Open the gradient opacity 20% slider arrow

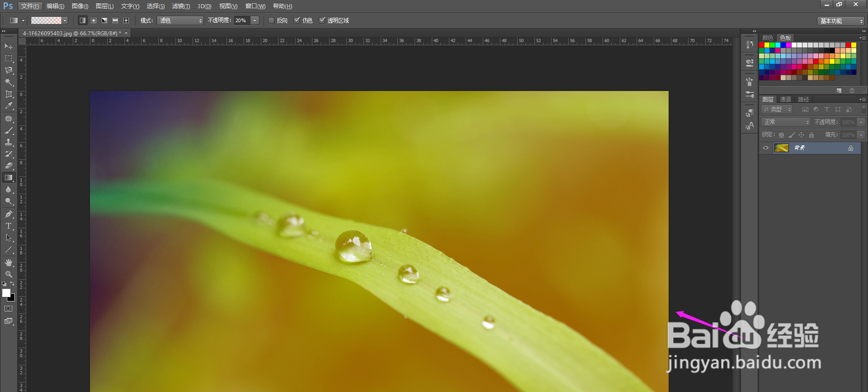click(x=255, y=20)
